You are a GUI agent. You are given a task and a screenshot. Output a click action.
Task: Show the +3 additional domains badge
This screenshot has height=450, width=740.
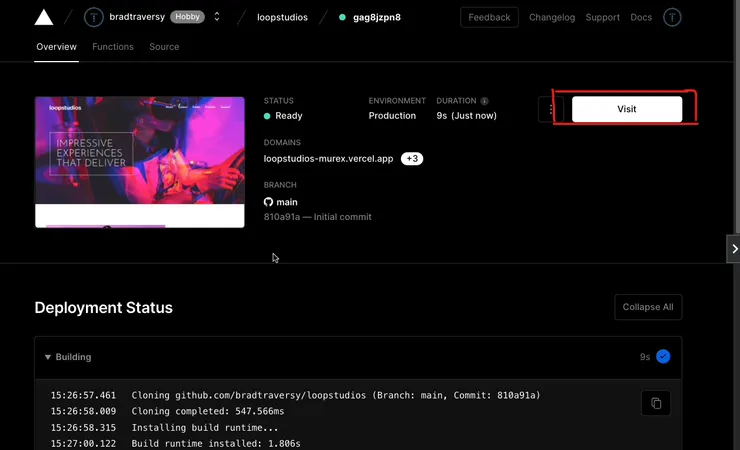pyautogui.click(x=412, y=158)
